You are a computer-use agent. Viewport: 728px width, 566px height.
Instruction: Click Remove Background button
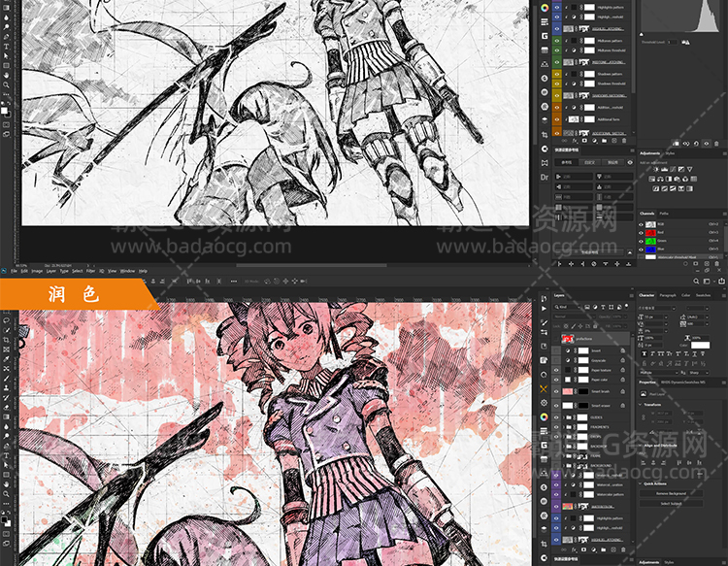pos(671,493)
